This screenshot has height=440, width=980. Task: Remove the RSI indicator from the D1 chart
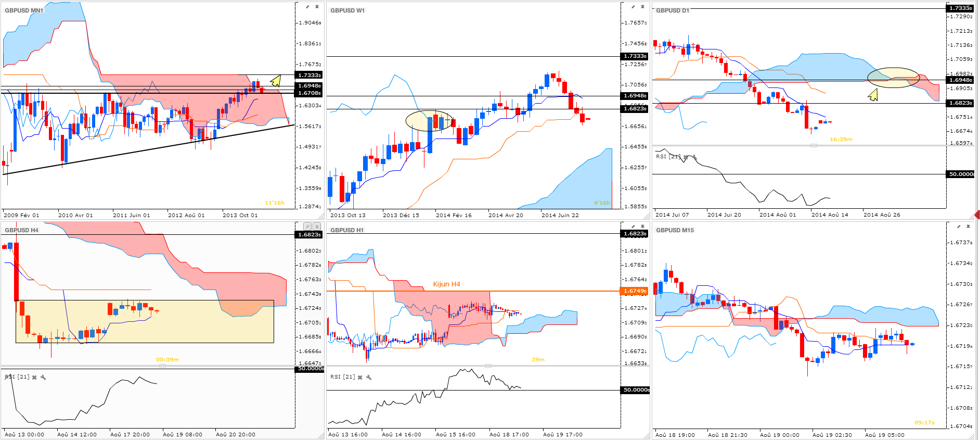(686, 157)
